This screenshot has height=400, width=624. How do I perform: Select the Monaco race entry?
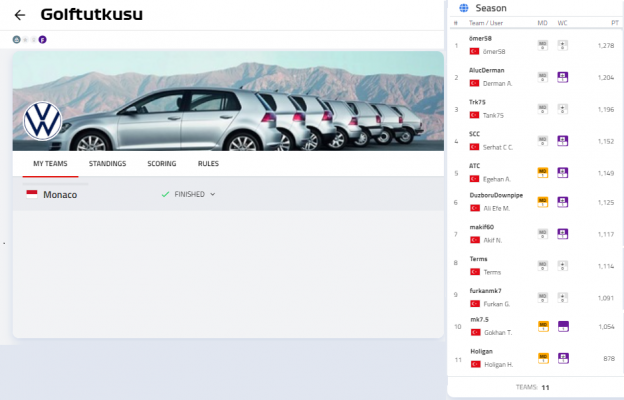click(x=60, y=195)
